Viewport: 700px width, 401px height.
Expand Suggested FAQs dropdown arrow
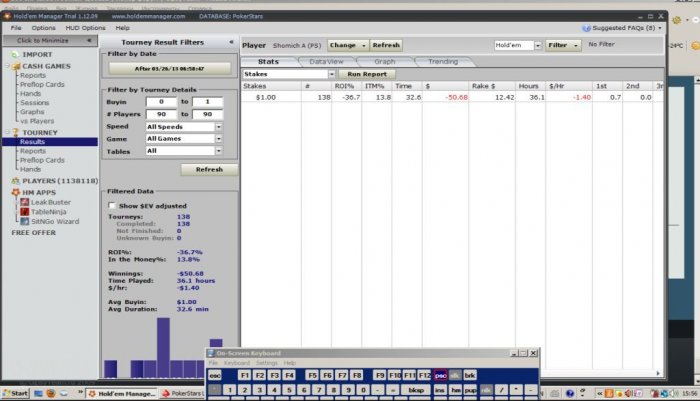click(660, 28)
